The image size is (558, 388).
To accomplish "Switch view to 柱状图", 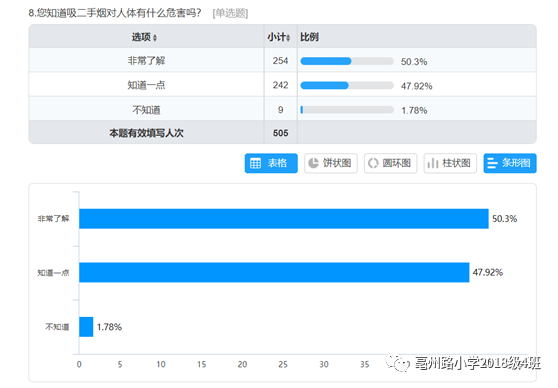I will pyautogui.click(x=450, y=163).
